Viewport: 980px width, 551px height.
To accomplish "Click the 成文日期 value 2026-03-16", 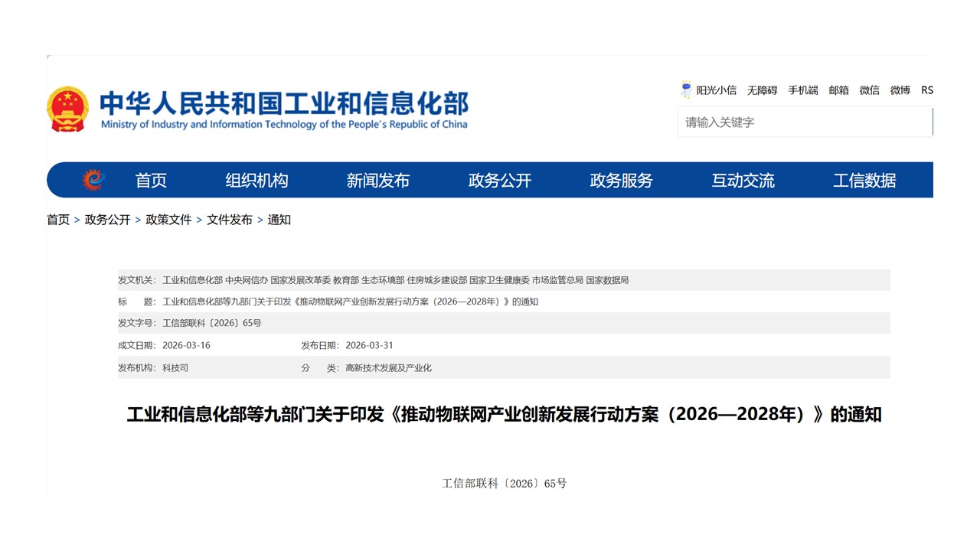I will click(x=186, y=345).
